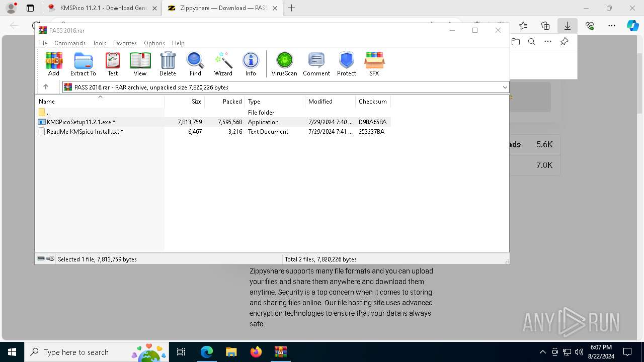This screenshot has width=644, height=362.
Task: Open the Options menu
Action: 154,43
